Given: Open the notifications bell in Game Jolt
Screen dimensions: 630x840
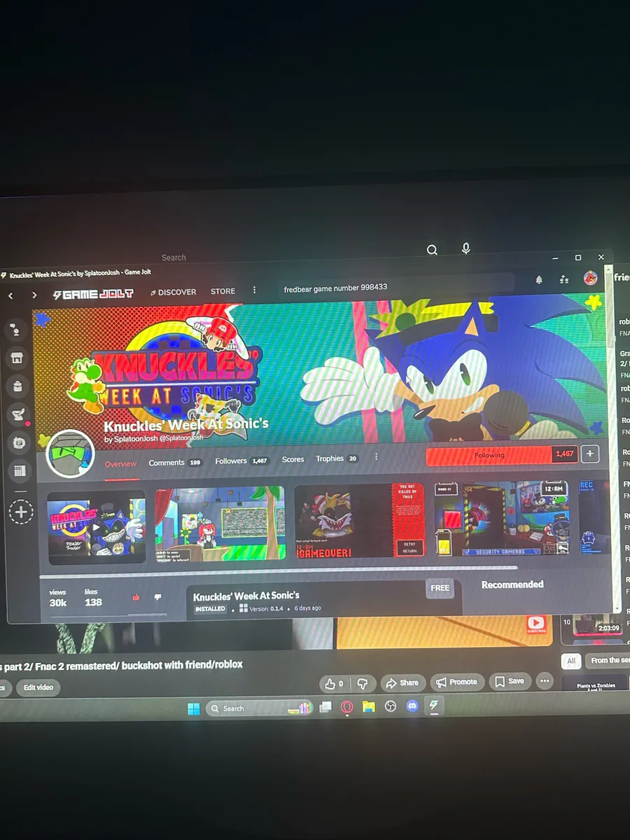Looking at the screenshot, I should (x=539, y=279).
